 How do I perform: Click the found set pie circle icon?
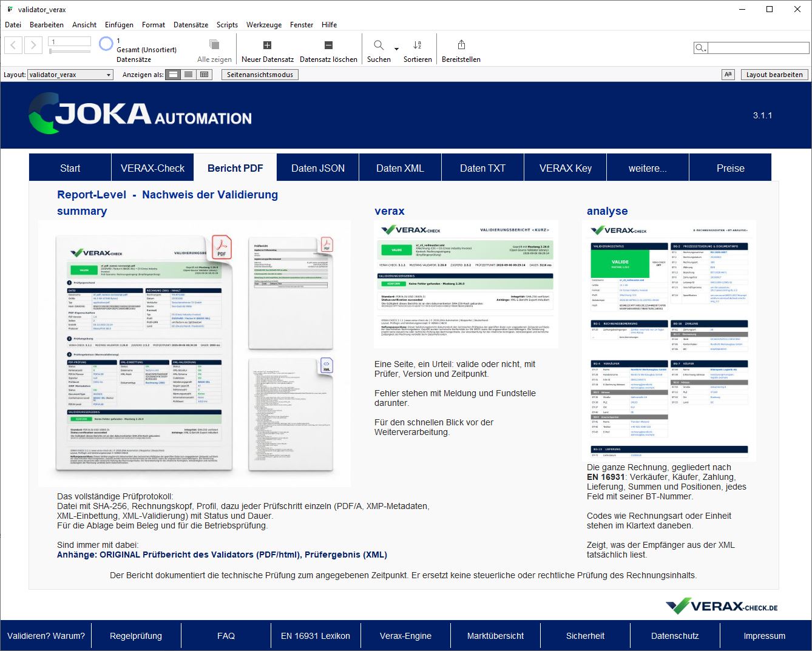coord(106,44)
